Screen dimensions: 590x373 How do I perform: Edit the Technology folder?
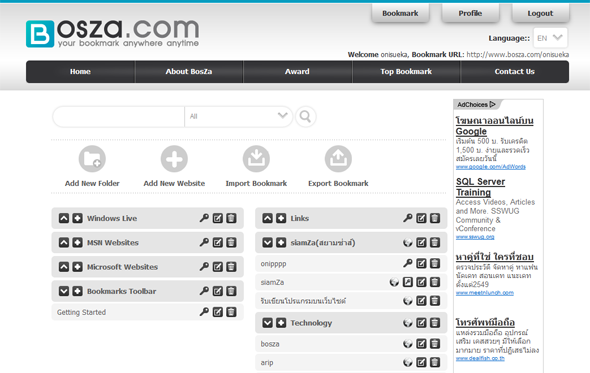[x=421, y=323]
